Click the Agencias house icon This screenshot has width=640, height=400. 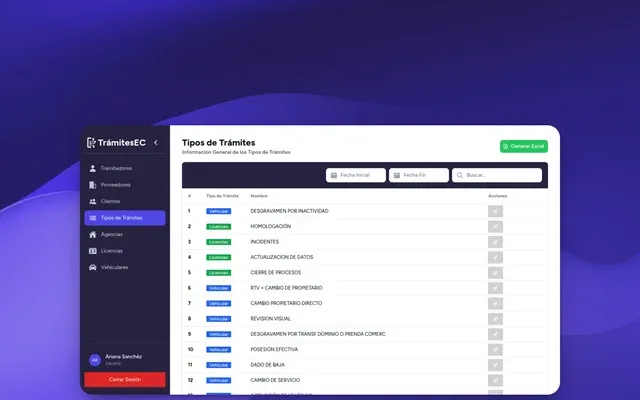tap(93, 234)
